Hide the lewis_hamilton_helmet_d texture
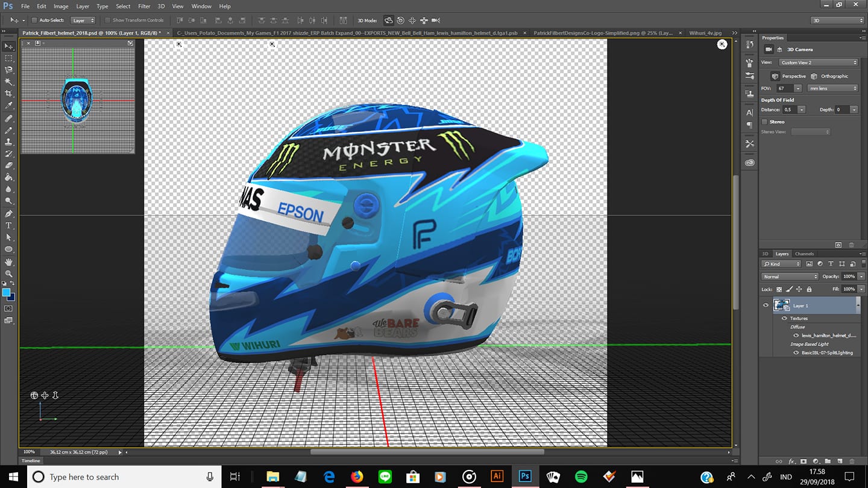 (796, 335)
